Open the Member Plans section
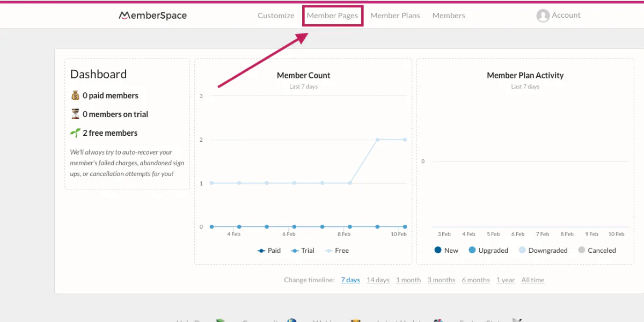Image resolution: width=644 pixels, height=322 pixels. pyautogui.click(x=395, y=16)
